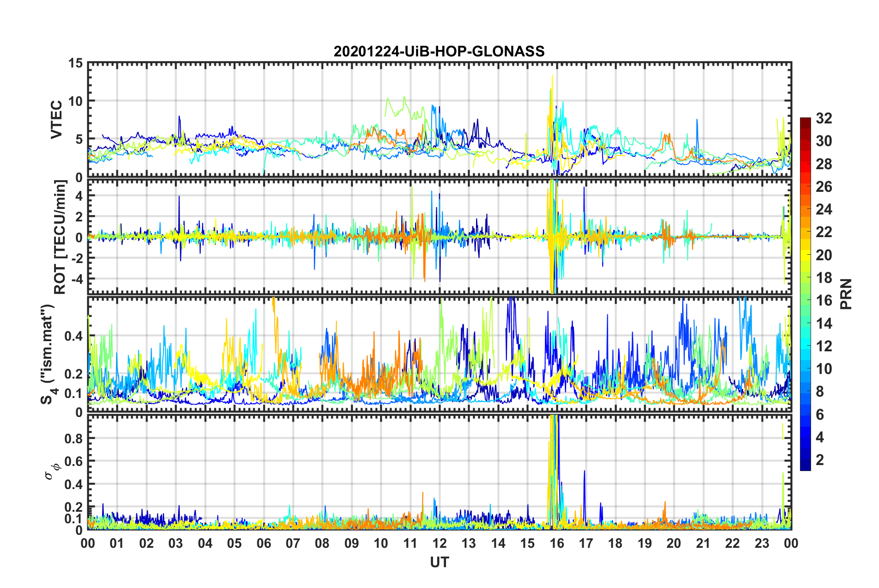879x588 pixels.
Task: Click VTEC axis tick label 15
Action: point(75,63)
